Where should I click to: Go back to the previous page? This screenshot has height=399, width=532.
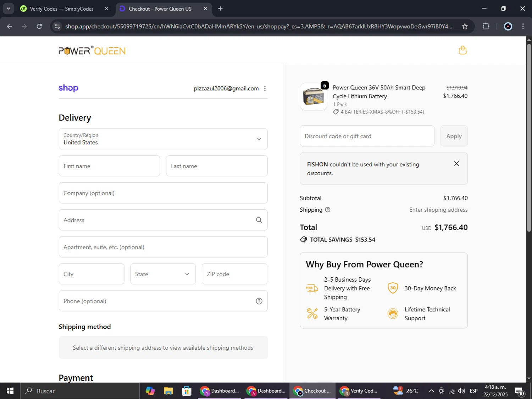click(10, 26)
